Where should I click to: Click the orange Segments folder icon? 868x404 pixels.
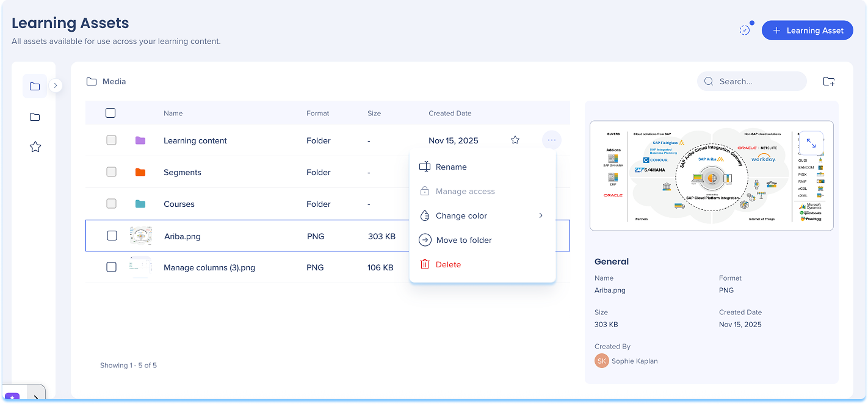pos(140,172)
